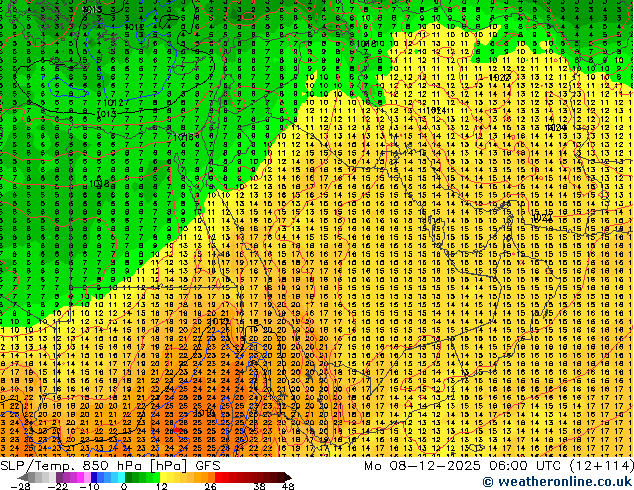Click the dark green legend swatch at 0
This screenshot has height=490, width=634.
[129, 477]
